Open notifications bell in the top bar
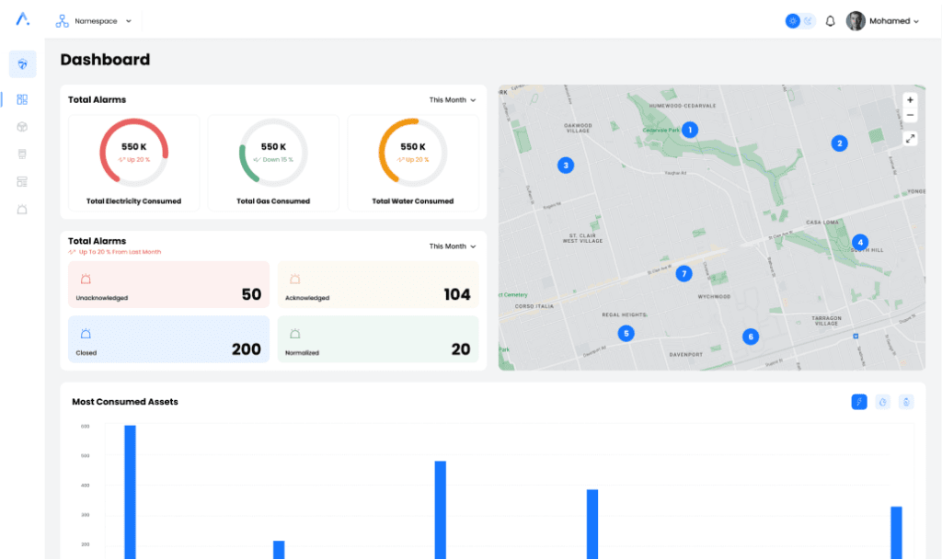This screenshot has width=942, height=560. click(830, 21)
